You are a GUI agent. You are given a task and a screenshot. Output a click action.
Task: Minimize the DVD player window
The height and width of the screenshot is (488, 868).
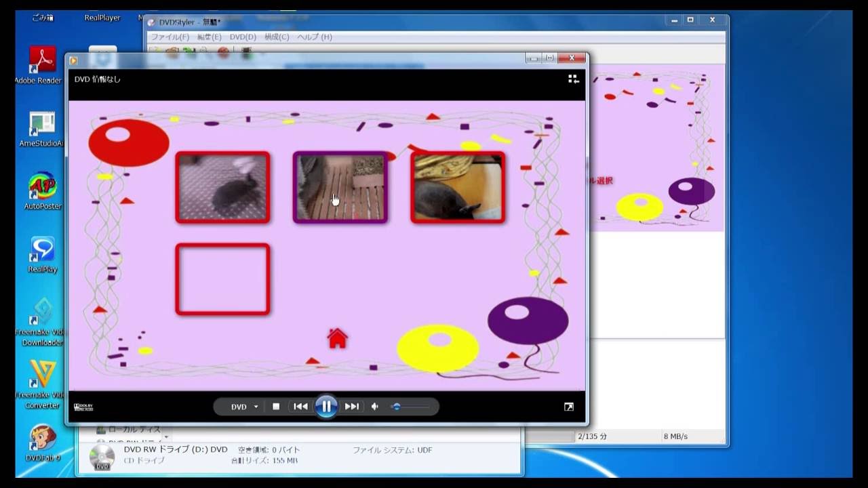(x=534, y=58)
